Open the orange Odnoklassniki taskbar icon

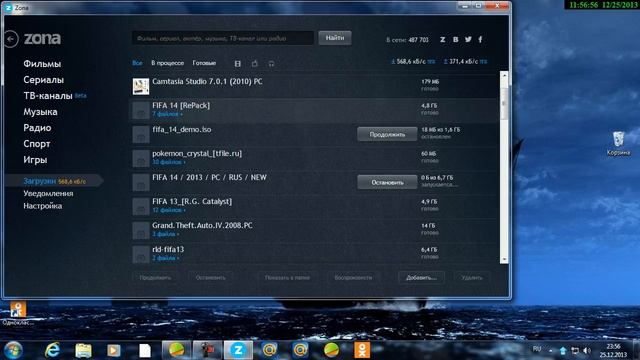tap(362, 350)
